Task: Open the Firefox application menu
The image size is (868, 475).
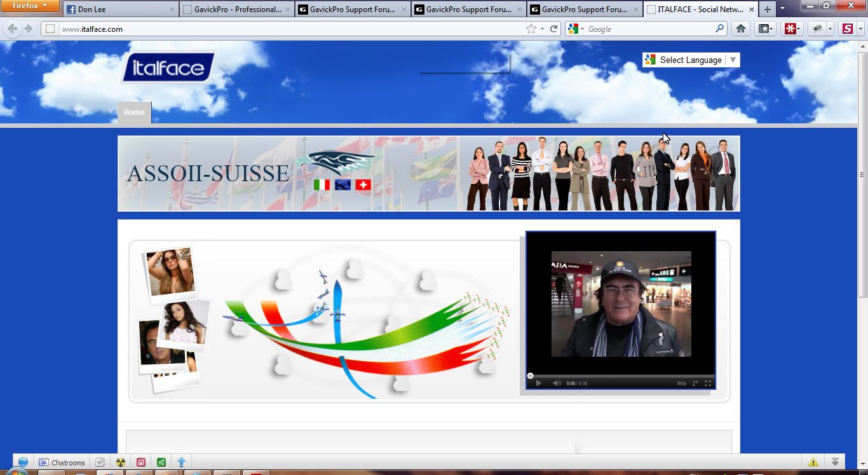Action: (x=30, y=6)
